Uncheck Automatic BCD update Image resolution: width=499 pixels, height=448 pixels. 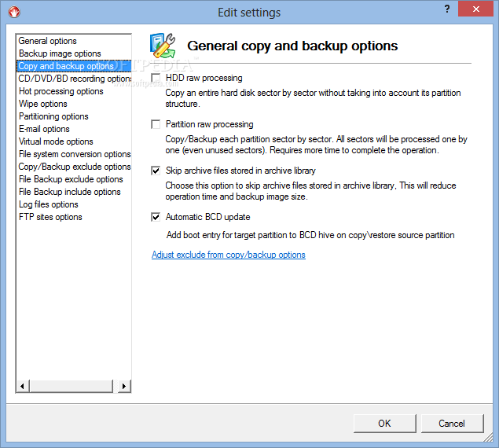156,217
